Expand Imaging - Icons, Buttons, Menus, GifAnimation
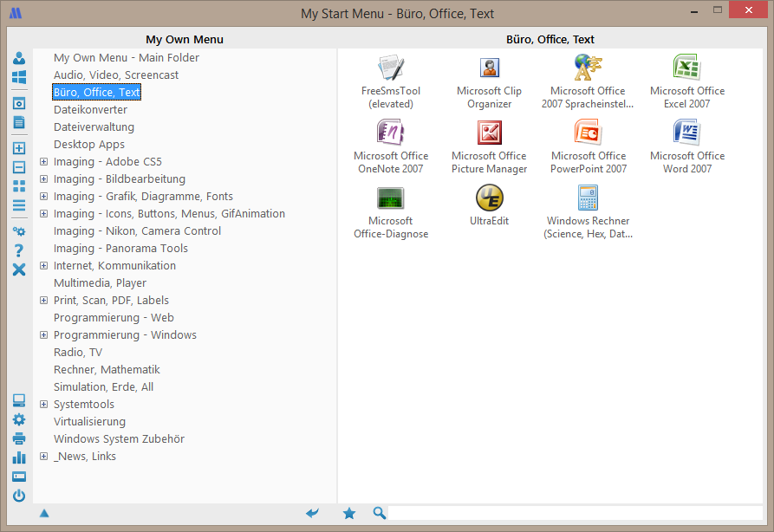 pos(44,213)
